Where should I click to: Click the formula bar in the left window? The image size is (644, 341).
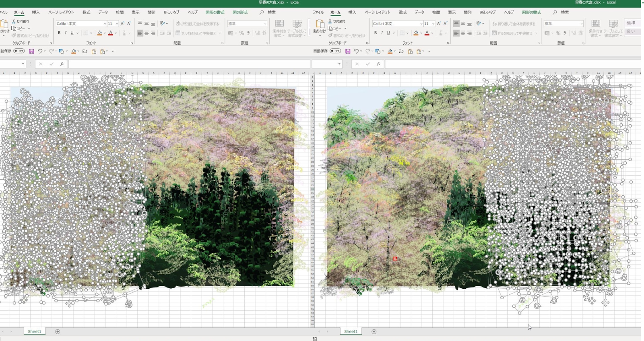coord(189,64)
